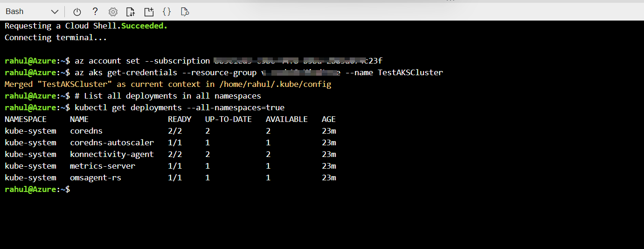Click kube-system in the konnectivity-agent row
Image resolution: width=644 pixels, height=249 pixels.
pyautogui.click(x=30, y=154)
